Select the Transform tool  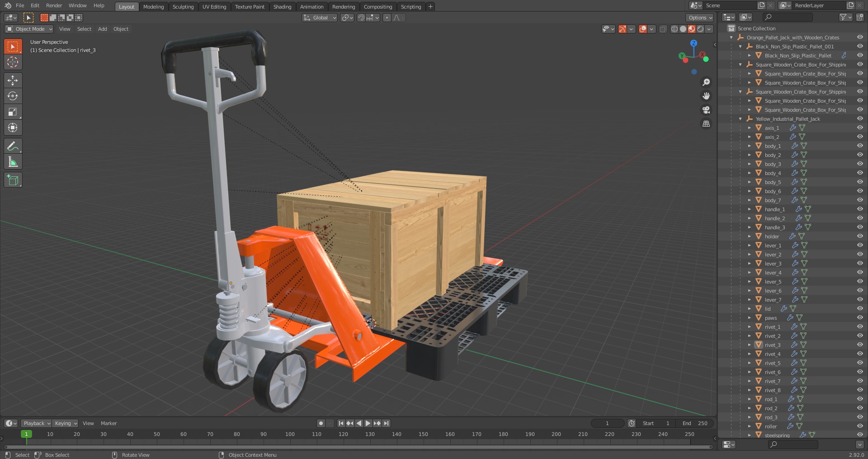[13, 128]
